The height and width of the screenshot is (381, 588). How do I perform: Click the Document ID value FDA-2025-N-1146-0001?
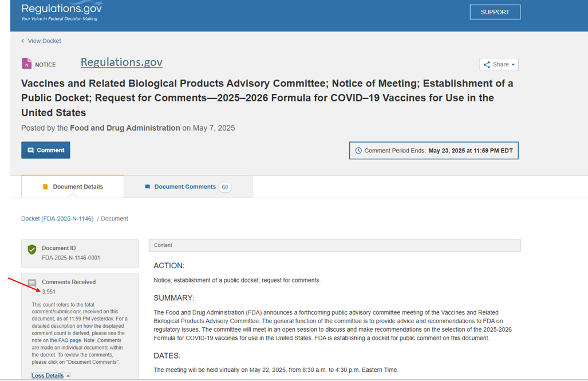click(x=71, y=258)
